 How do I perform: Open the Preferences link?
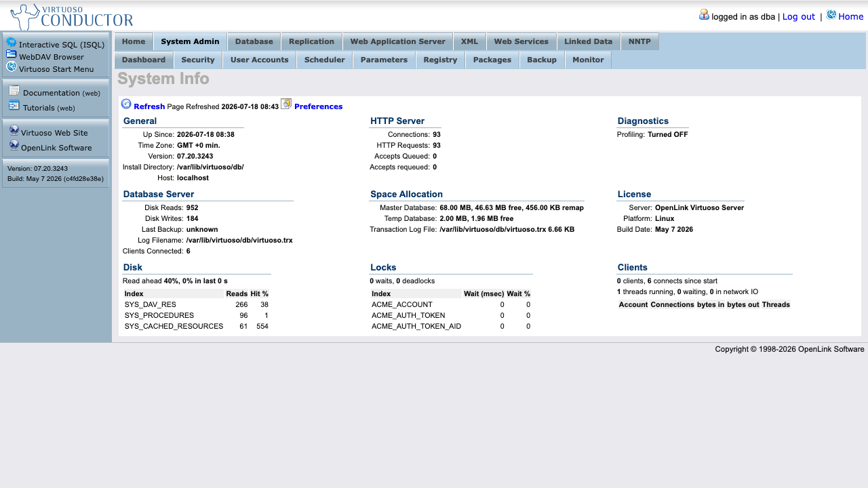coord(319,106)
